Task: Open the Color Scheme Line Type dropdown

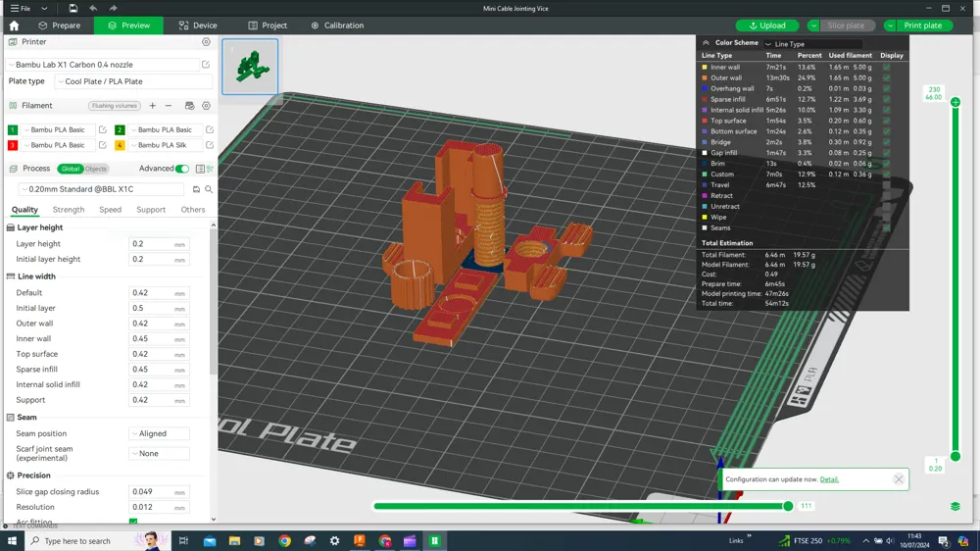Action: [x=813, y=44]
